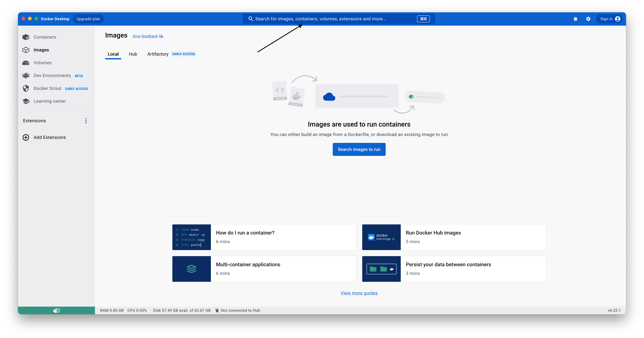The width and height of the screenshot is (644, 338).
Task: Click the Upgrade plan button
Action: [x=88, y=19]
